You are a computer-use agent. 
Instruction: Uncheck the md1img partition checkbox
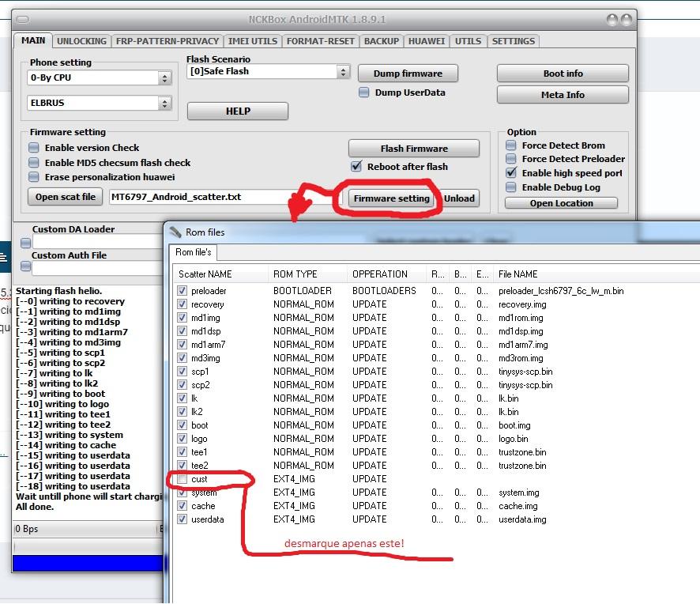pos(183,318)
